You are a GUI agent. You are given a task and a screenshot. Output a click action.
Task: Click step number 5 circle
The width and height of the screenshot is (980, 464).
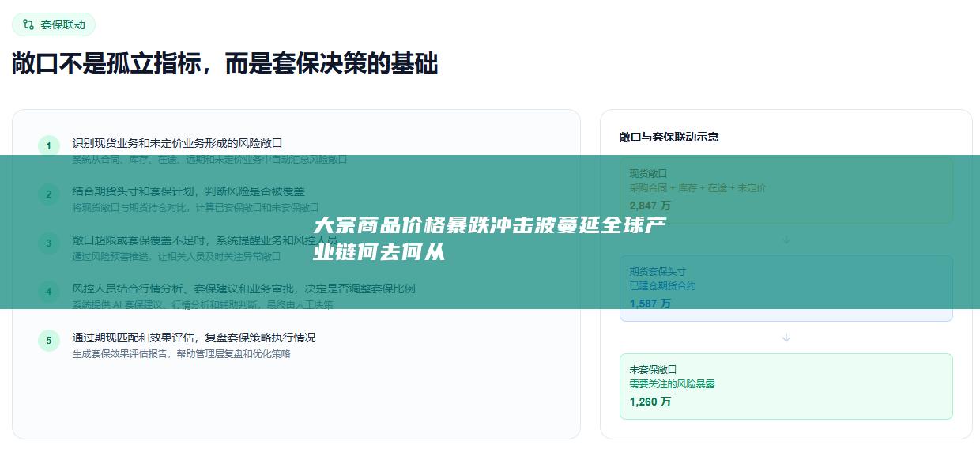[x=48, y=341]
